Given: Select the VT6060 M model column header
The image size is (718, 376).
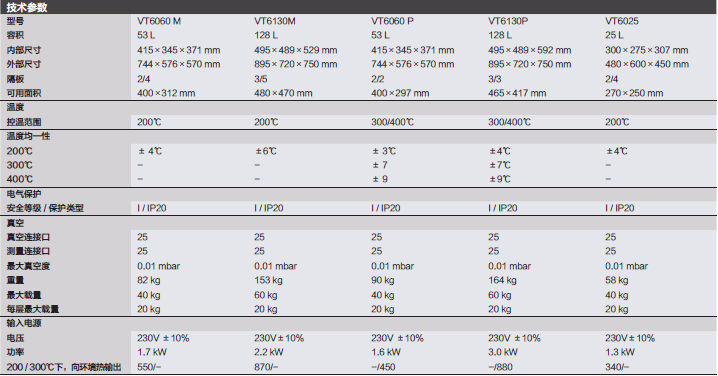Looking at the screenshot, I should 159,21.
